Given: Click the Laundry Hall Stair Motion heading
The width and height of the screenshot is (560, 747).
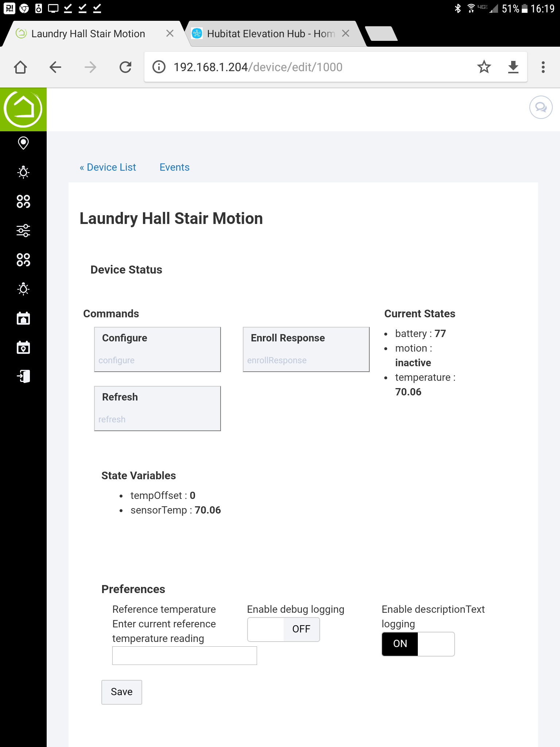Looking at the screenshot, I should pyautogui.click(x=171, y=218).
